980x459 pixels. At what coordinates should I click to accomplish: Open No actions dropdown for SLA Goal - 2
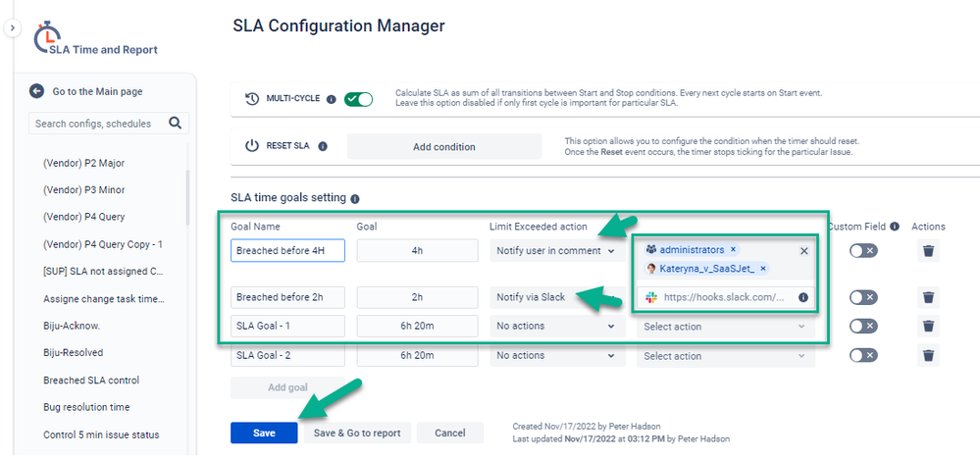tap(557, 355)
